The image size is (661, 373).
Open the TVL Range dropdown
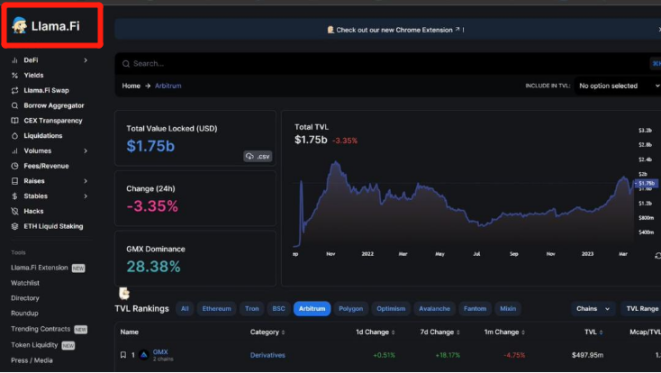641,309
